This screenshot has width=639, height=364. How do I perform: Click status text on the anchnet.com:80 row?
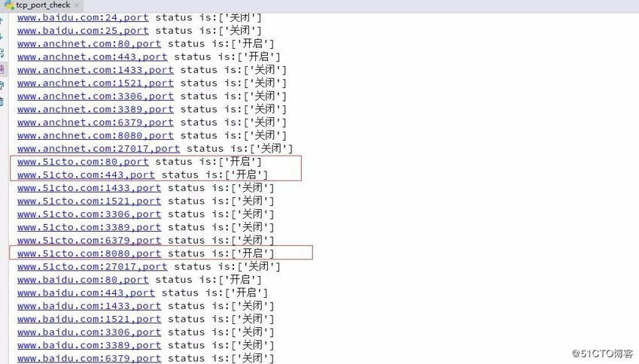[221, 44]
